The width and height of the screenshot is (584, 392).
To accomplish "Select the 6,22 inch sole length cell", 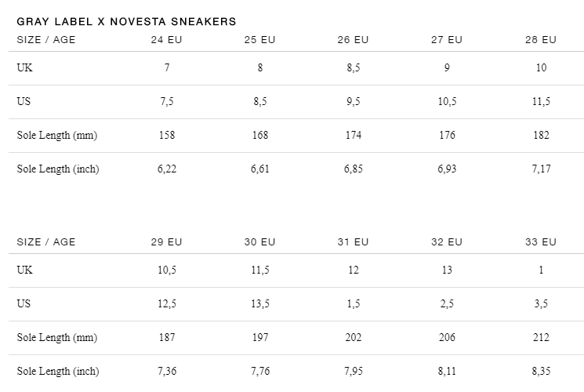I will 166,169.
